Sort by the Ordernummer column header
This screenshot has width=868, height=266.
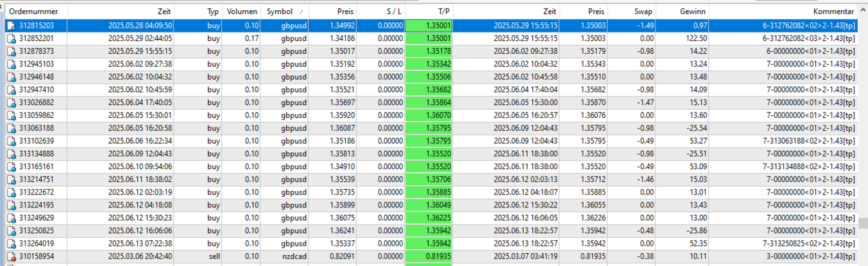point(36,12)
